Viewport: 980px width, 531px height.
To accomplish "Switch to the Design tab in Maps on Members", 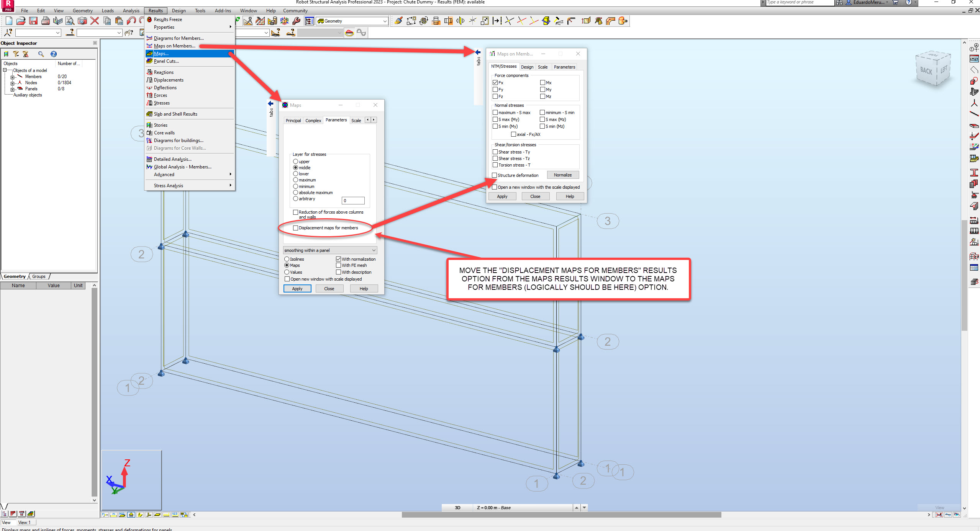I will pyautogui.click(x=527, y=67).
